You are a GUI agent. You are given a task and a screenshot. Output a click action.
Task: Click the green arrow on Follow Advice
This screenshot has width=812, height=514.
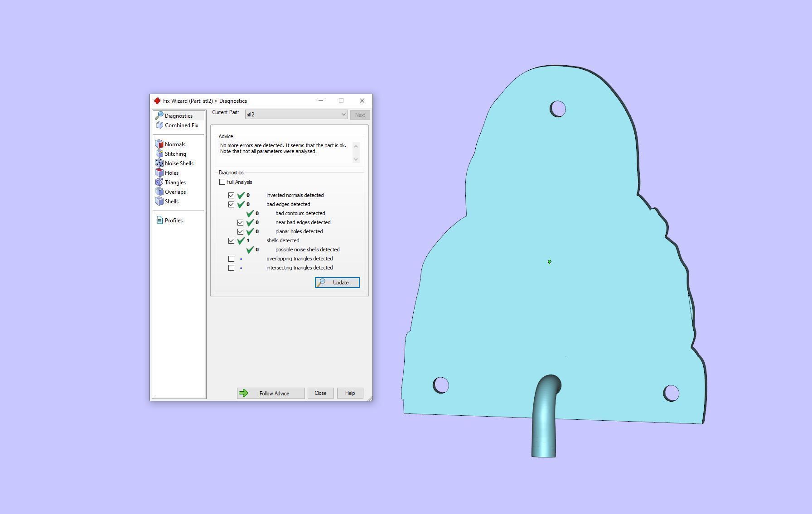pos(243,393)
